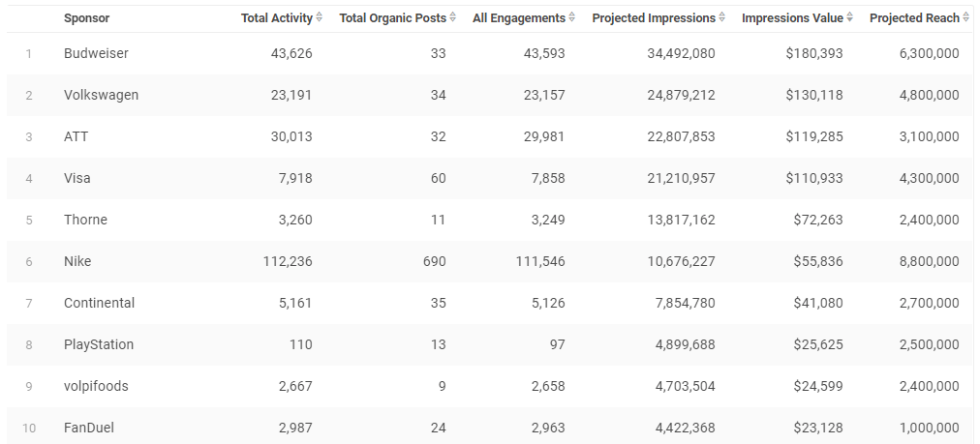Click the sort icon beside Projected Reach

(x=966, y=18)
